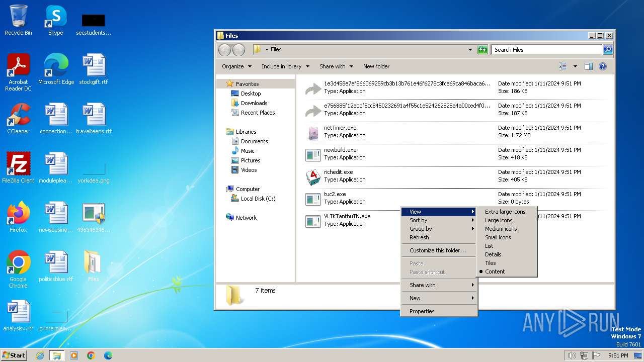This screenshot has width=644, height=362.
Task: Open Internet Explorer from taskbar
Action: tap(40, 355)
